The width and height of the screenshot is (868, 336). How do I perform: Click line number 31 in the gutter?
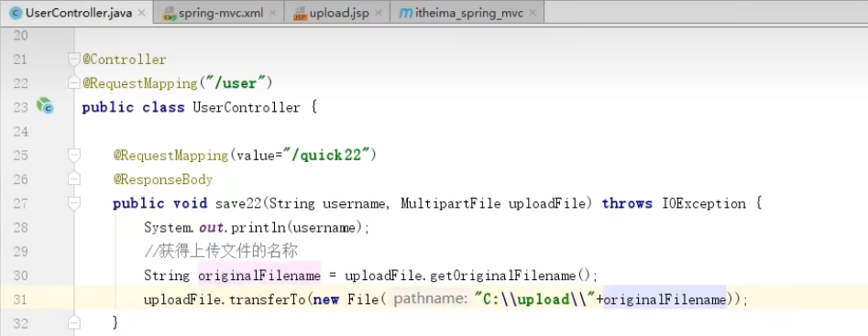coord(20,299)
